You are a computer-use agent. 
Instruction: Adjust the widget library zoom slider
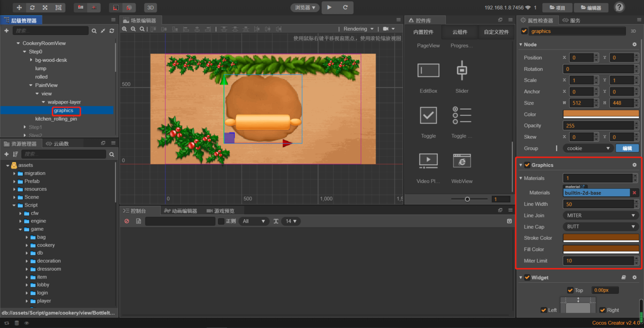pyautogui.click(x=467, y=199)
